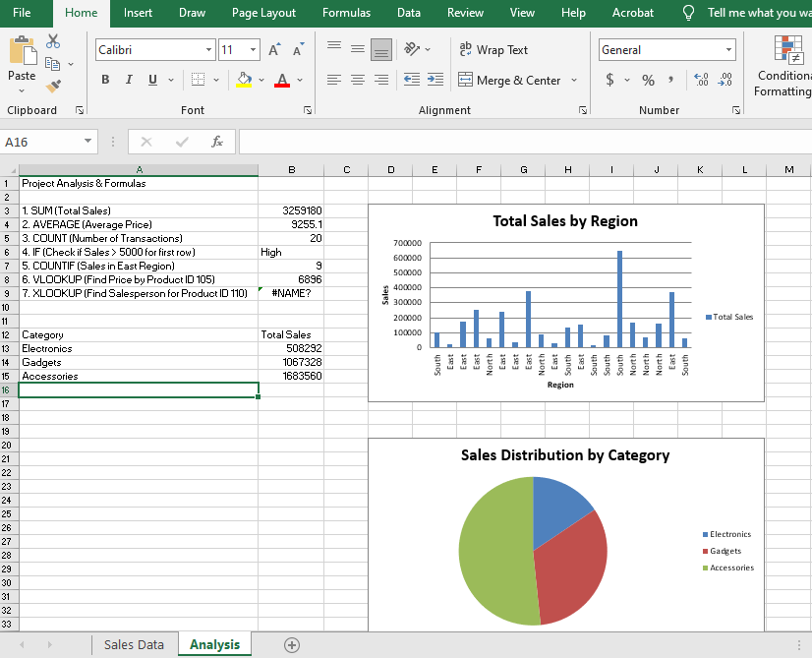
Task: Open the Alignment settings dialog launcher
Action: click(x=583, y=110)
